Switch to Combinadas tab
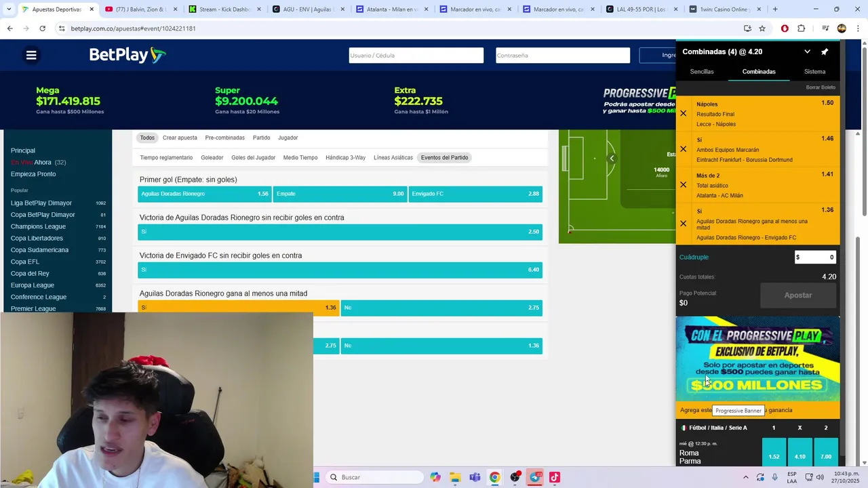The height and width of the screenshot is (488, 868). pos(759,71)
